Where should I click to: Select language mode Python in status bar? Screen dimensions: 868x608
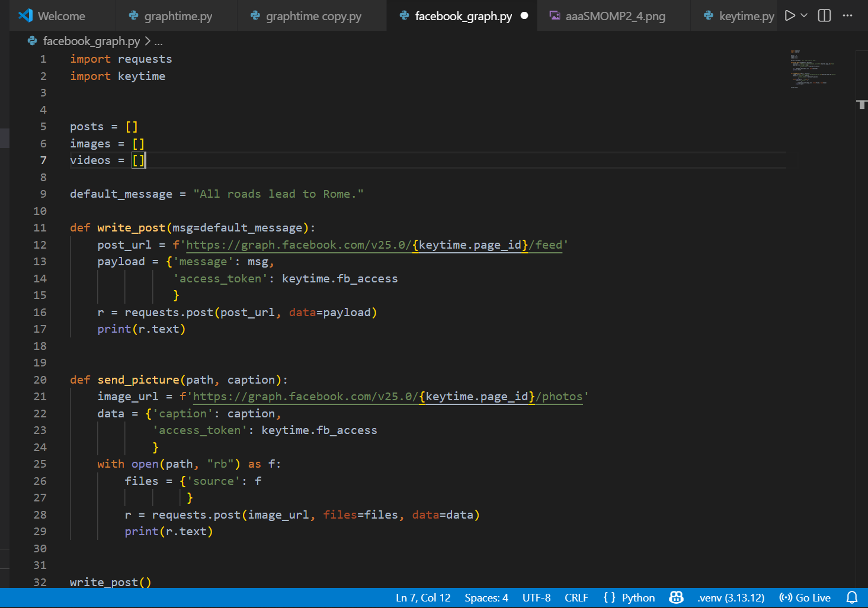pyautogui.click(x=638, y=598)
